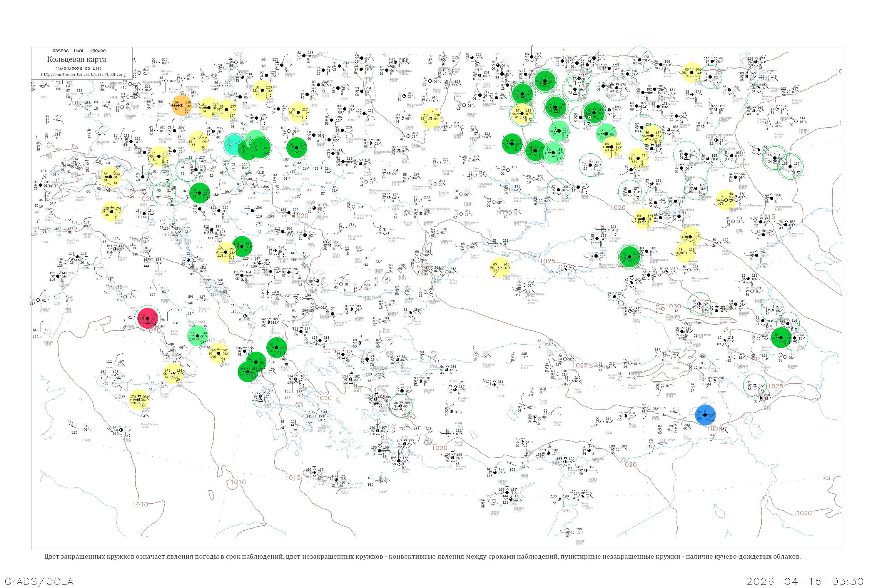The width and height of the screenshot is (882, 588).
Task: Click the orange filled station circle over Germany
Action: [182, 105]
